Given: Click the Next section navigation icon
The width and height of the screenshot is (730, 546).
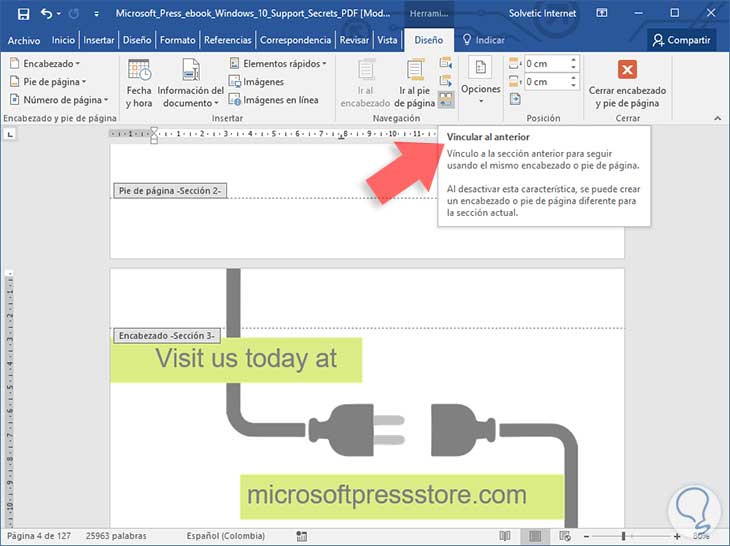Looking at the screenshot, I should click(x=446, y=81).
